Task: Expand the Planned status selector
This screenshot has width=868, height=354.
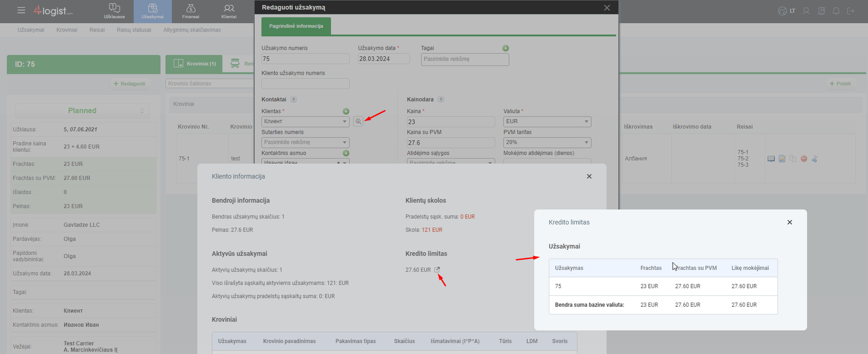Action: click(82, 111)
